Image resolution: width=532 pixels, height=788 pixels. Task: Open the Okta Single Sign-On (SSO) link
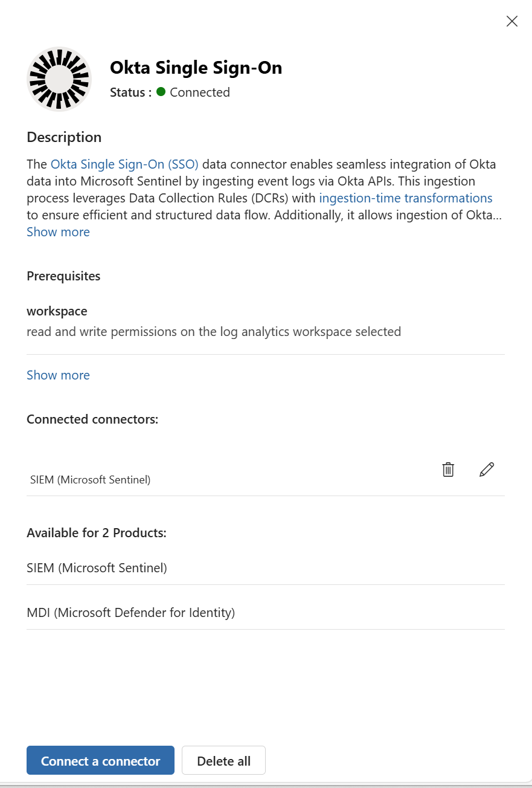(124, 164)
